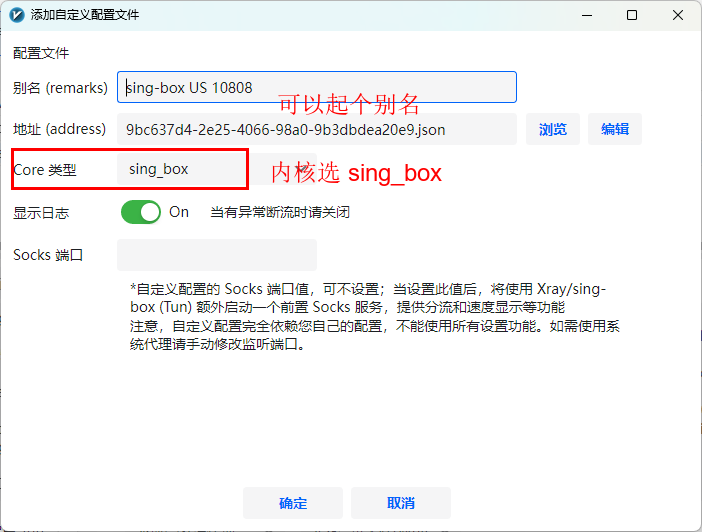Image resolution: width=702 pixels, height=532 pixels.
Task: Click the 当有异常断流时请关闭 hint text
Action: (x=279, y=212)
